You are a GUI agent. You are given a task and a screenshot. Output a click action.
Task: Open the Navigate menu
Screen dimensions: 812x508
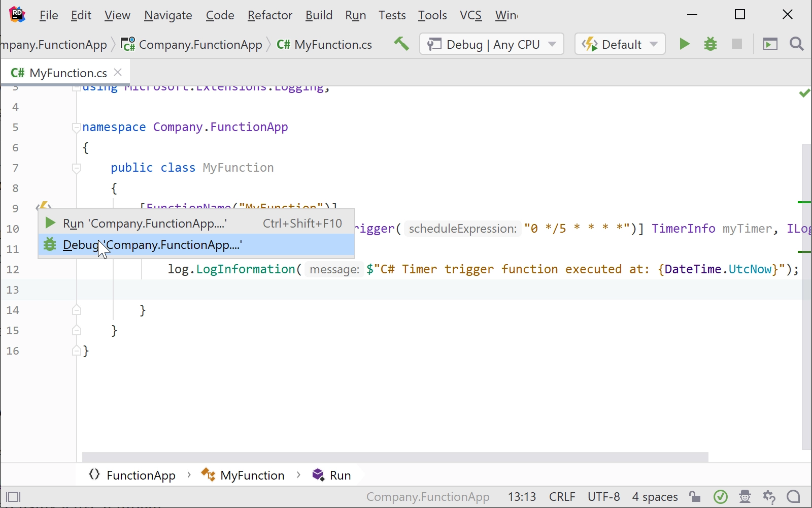tap(168, 15)
